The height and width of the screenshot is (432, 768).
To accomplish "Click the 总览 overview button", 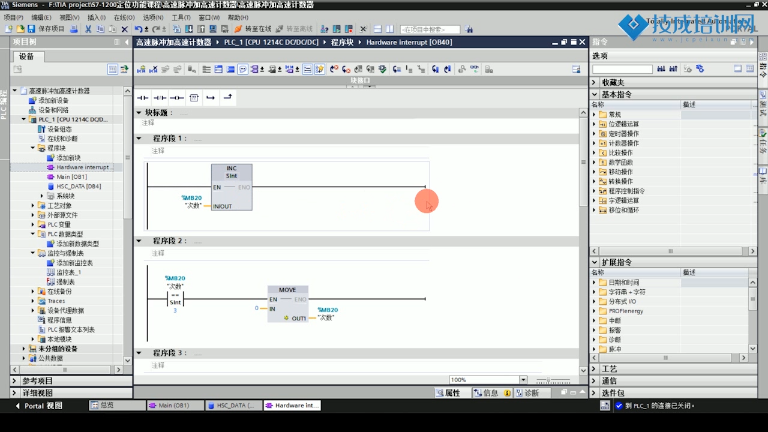I will (x=117, y=406).
